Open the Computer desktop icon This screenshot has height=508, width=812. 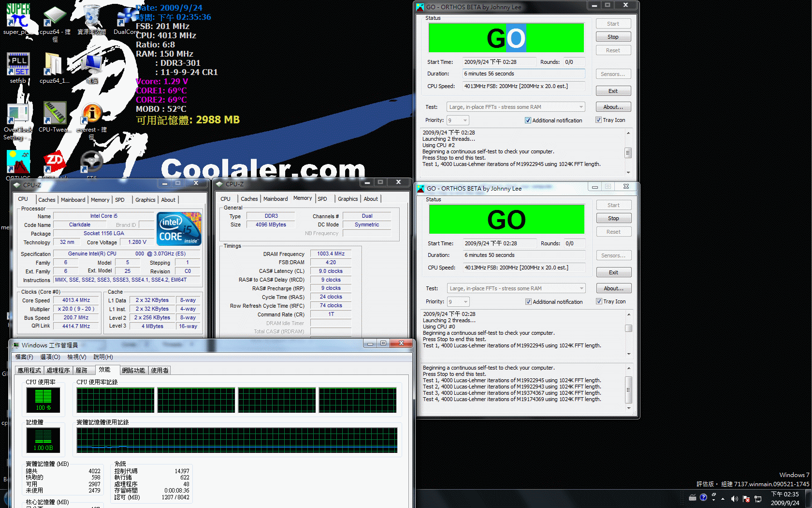pos(92,65)
